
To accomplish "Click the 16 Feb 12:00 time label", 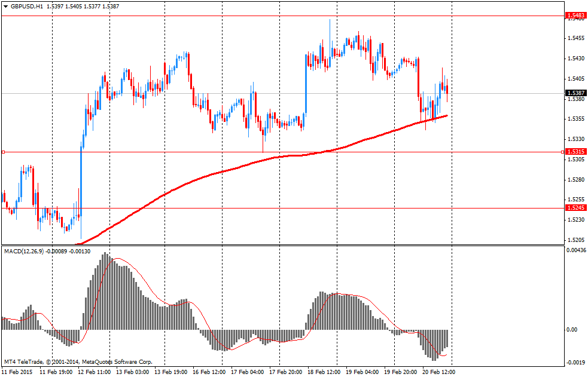I will tap(209, 372).
